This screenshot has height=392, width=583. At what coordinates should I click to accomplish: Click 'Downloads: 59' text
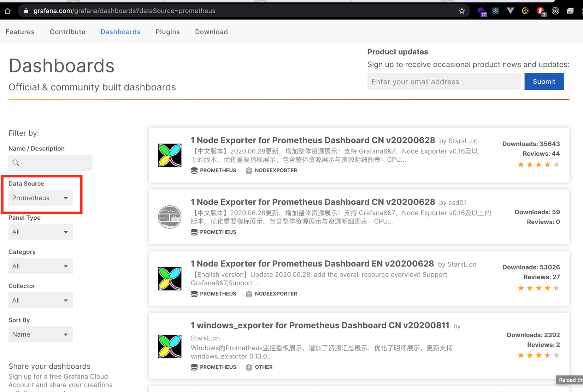click(537, 212)
